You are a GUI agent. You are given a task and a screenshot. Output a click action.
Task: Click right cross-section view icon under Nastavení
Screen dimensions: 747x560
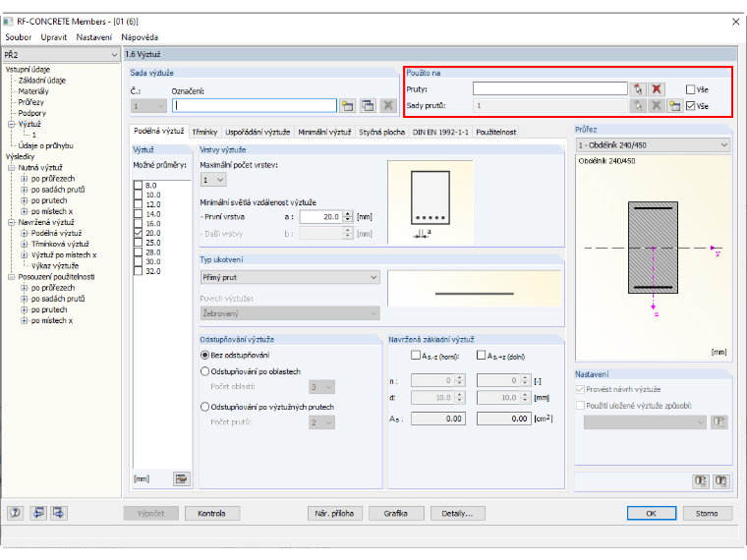[720, 481]
